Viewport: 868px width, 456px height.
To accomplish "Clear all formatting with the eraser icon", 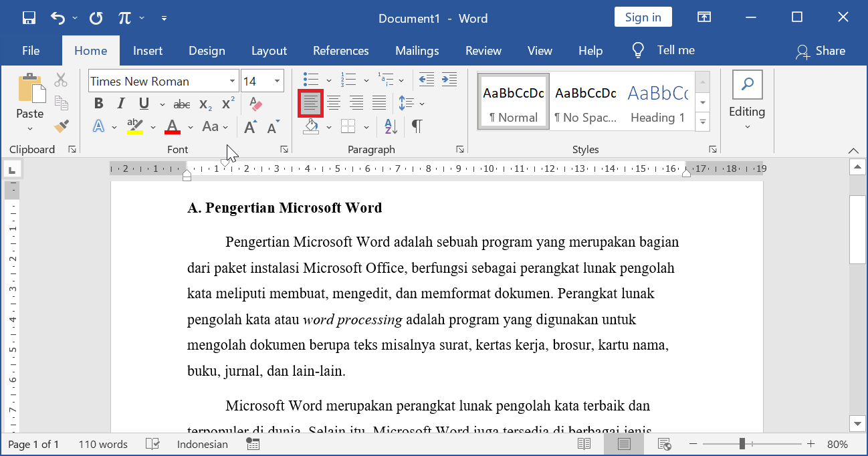I will pos(255,104).
